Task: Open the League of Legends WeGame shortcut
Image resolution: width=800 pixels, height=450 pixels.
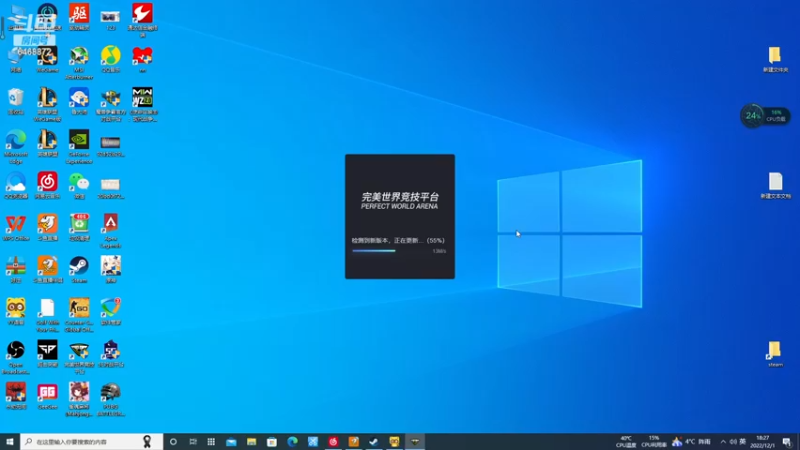Action: point(47,104)
